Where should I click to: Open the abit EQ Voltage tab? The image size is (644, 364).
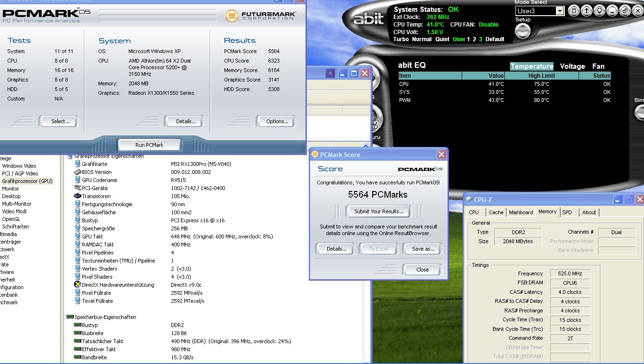point(572,66)
